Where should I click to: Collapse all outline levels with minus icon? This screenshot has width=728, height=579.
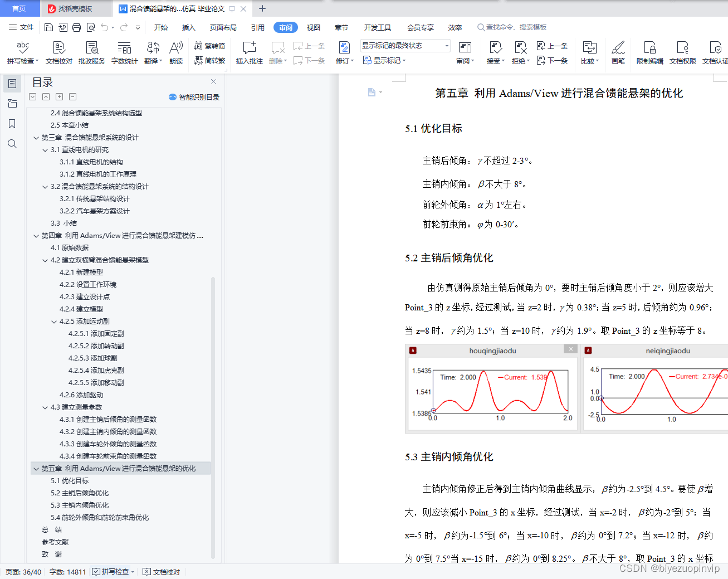(x=73, y=96)
